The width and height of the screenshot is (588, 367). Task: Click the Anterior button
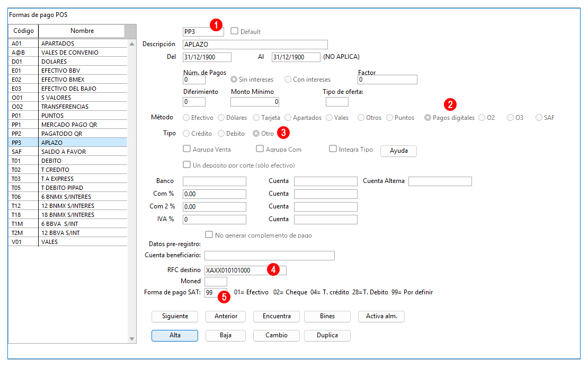(226, 316)
